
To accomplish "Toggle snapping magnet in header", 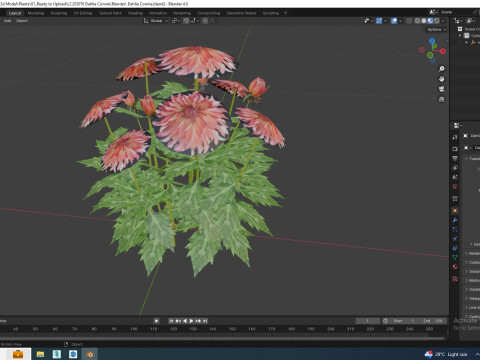I will (x=186, y=21).
